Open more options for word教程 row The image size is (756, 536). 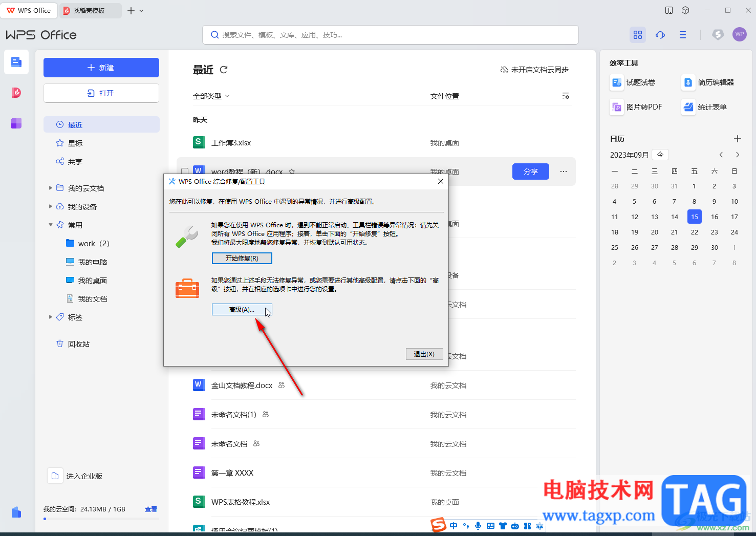click(564, 171)
